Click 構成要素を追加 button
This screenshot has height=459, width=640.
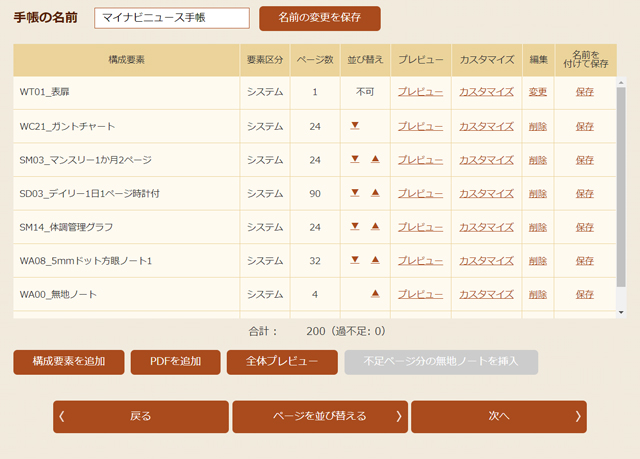click(x=69, y=362)
